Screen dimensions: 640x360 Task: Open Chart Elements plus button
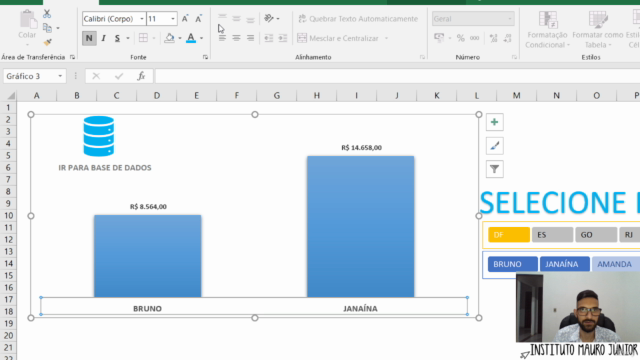click(x=494, y=122)
